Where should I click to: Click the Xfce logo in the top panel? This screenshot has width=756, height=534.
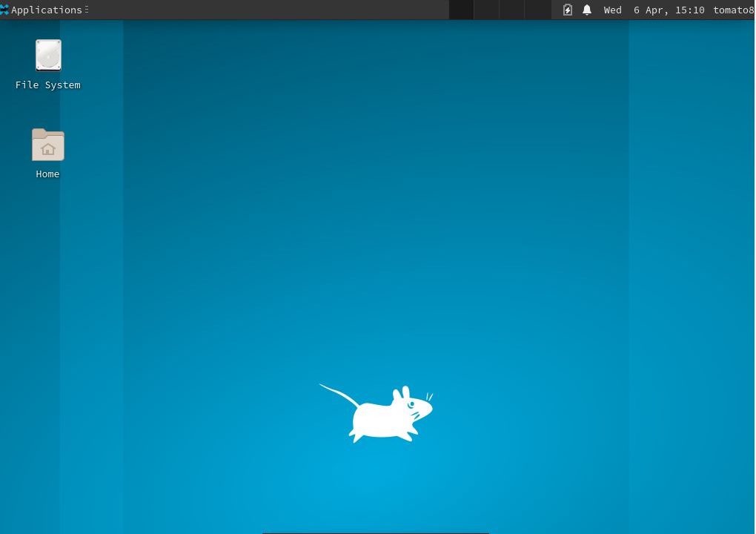4,10
